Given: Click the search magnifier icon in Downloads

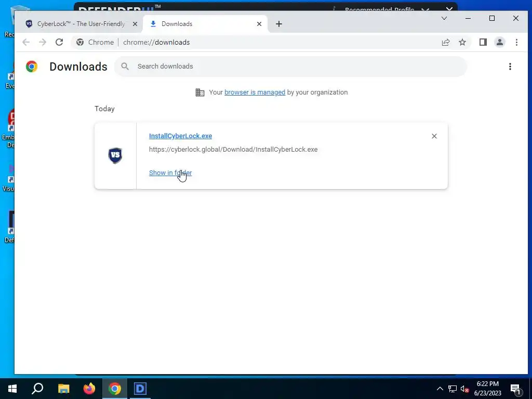Looking at the screenshot, I should [125, 66].
